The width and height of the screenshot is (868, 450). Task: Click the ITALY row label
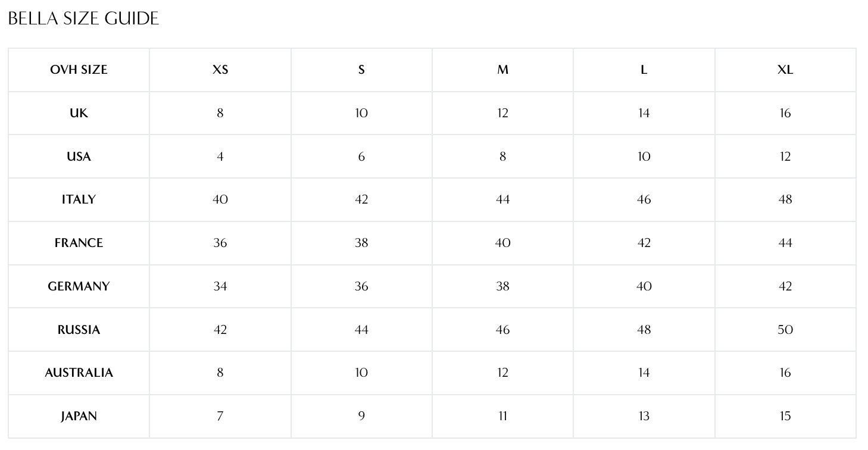79,199
